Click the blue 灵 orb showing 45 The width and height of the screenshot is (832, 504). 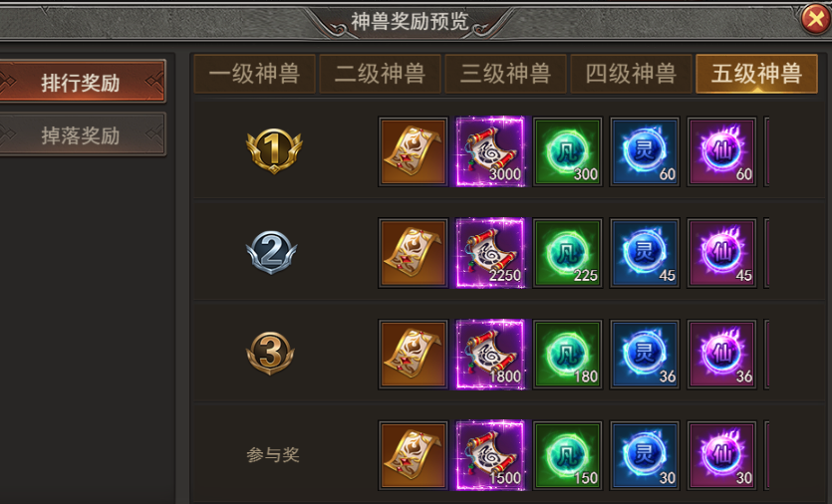[645, 253]
